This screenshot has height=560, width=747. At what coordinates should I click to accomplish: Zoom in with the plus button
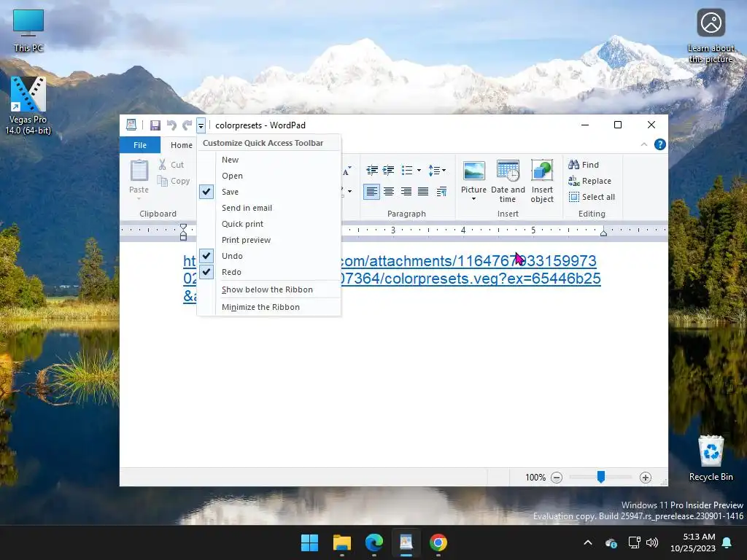pyautogui.click(x=645, y=477)
